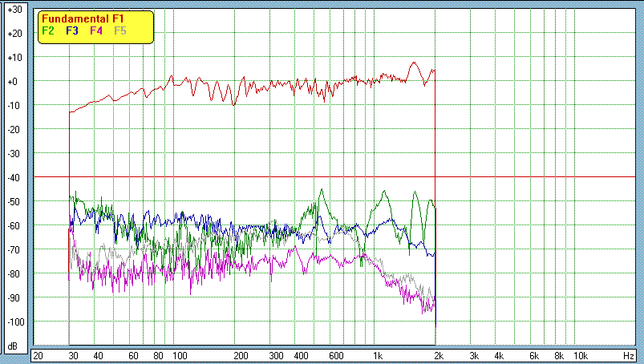Click the 60 Hz frequency label
Screen dimensions: 644x364
point(133,356)
